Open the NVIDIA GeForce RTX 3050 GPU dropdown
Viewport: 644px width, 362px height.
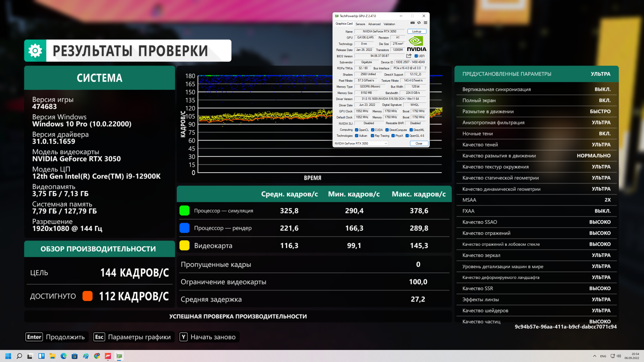click(361, 144)
